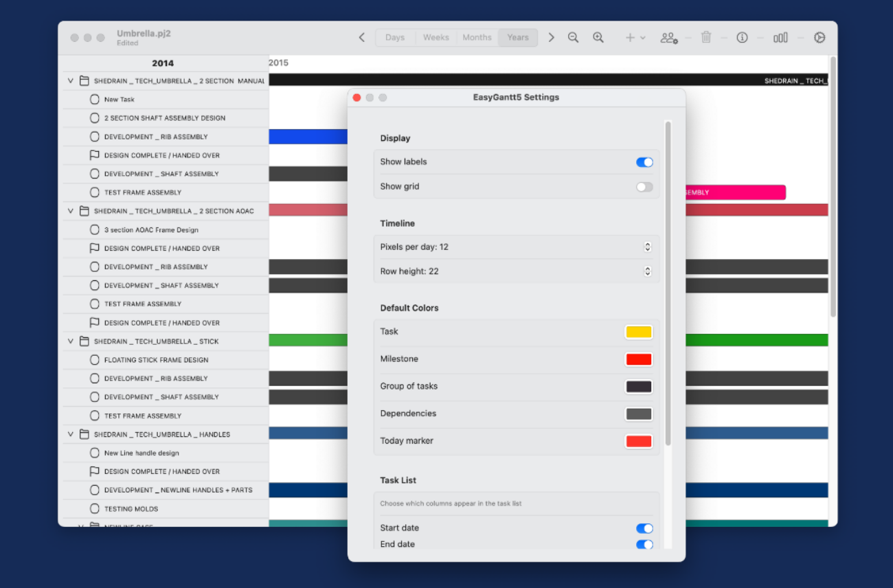Enable the Show grid switch
This screenshot has width=893, height=588.
coord(644,187)
